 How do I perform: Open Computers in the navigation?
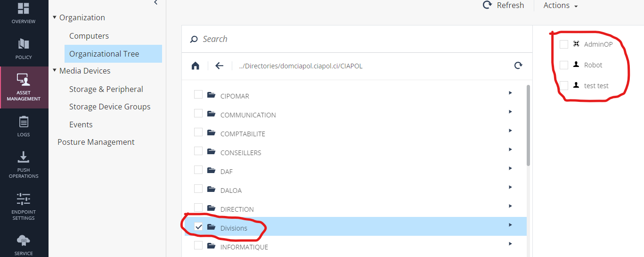(89, 36)
